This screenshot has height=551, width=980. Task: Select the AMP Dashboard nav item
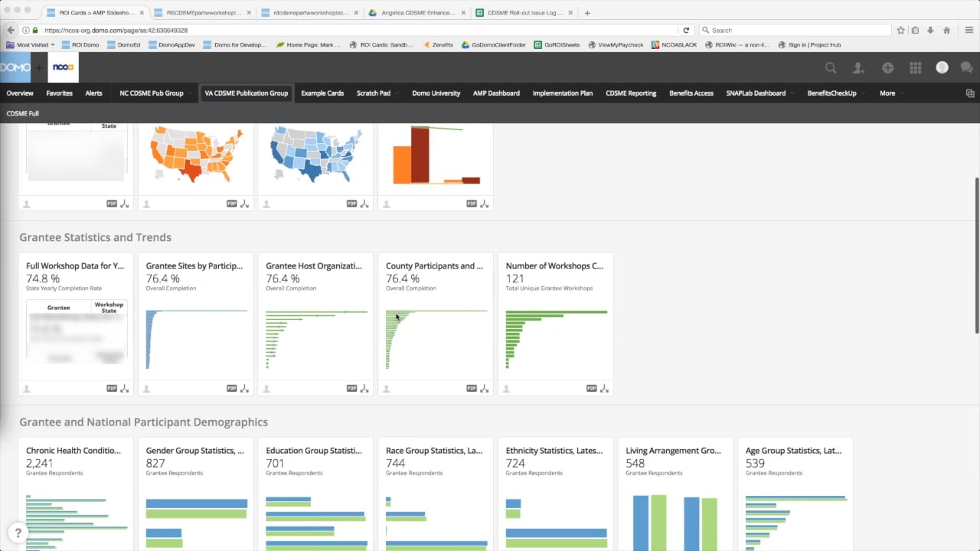click(496, 93)
